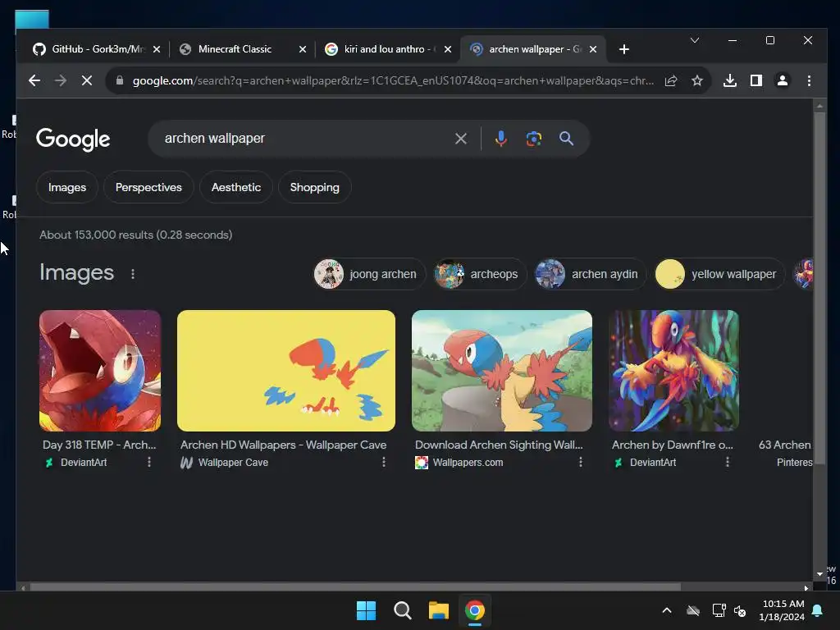This screenshot has width=840, height=630.
Task: Open the Images section heading
Action: pos(76,272)
